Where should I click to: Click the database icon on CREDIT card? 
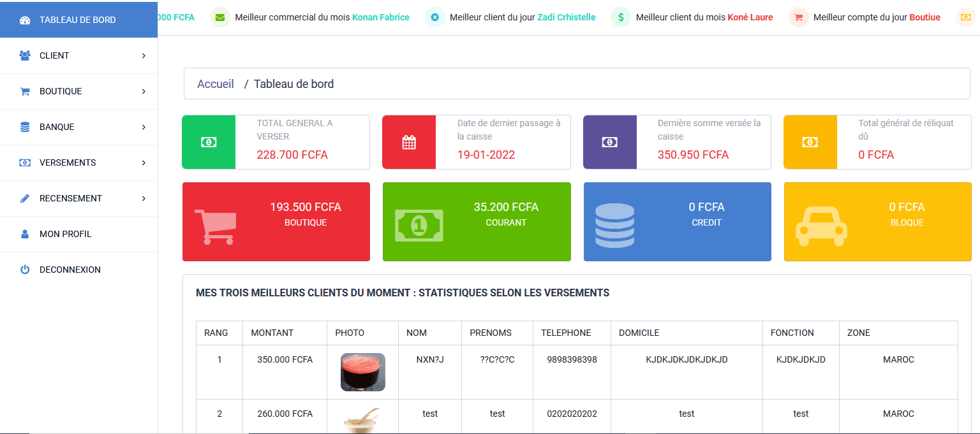614,225
